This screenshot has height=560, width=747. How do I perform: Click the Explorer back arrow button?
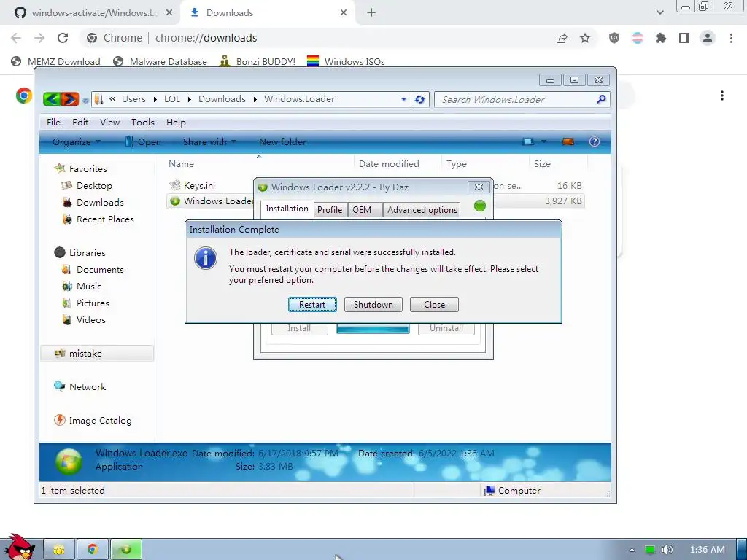(52, 99)
